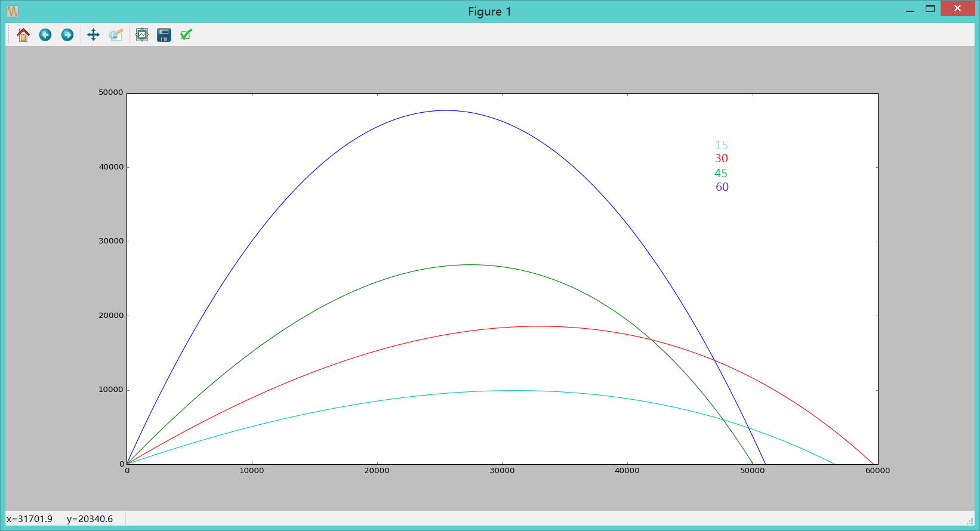Maximize the Figure 1 window

coord(930,9)
